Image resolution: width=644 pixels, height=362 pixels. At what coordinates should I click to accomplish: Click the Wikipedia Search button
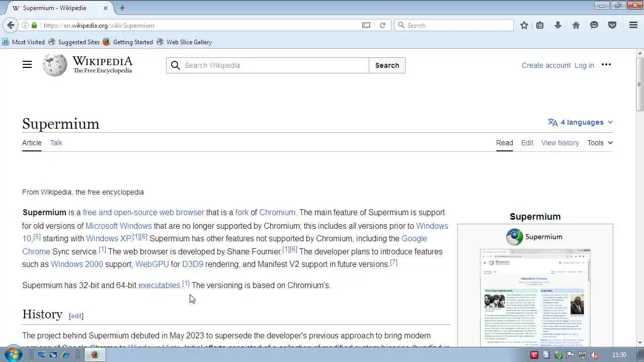pos(387,65)
